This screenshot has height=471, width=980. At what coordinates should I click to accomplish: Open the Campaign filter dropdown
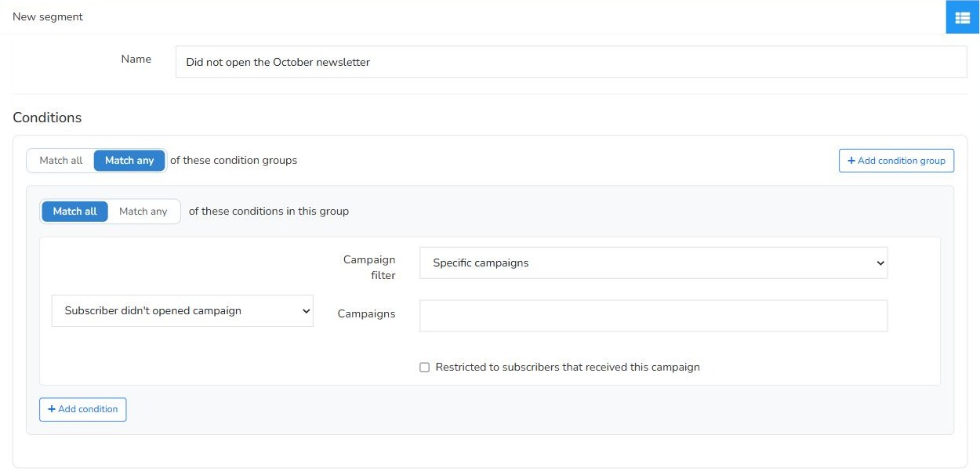pos(653,263)
